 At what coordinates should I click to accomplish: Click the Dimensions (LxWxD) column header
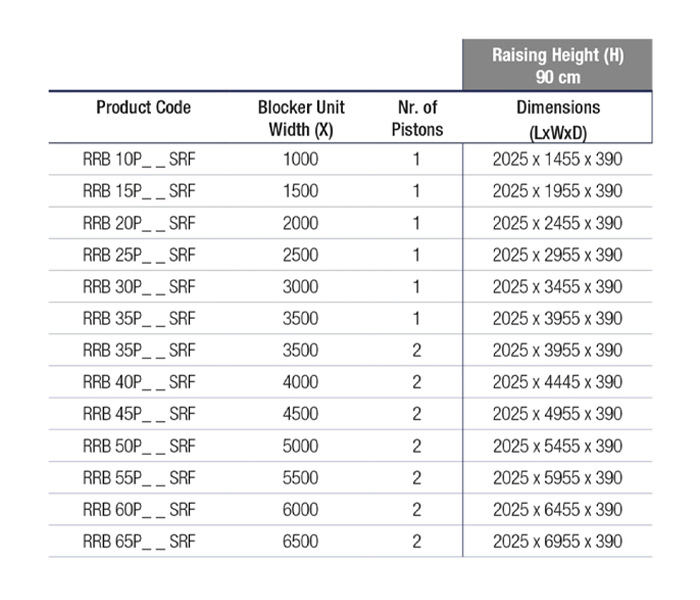557,118
